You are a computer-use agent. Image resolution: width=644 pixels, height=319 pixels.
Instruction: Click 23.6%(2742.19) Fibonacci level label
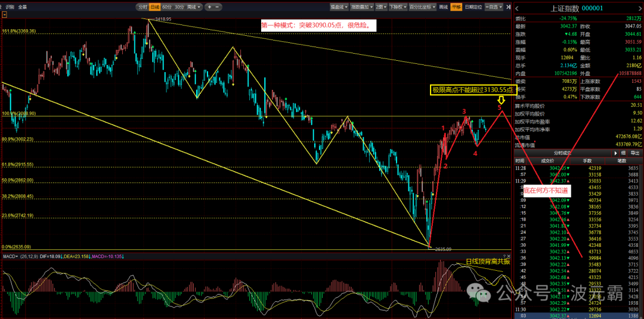tap(18, 215)
